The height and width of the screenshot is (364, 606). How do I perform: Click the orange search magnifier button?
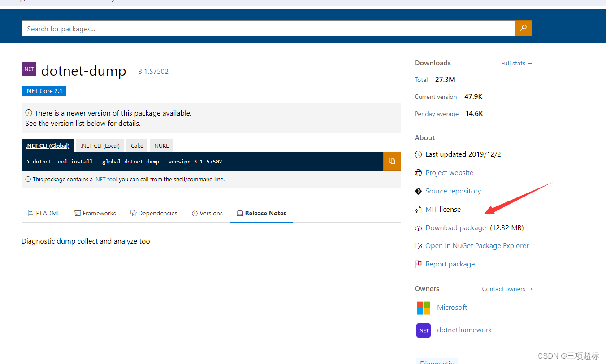pyautogui.click(x=524, y=28)
